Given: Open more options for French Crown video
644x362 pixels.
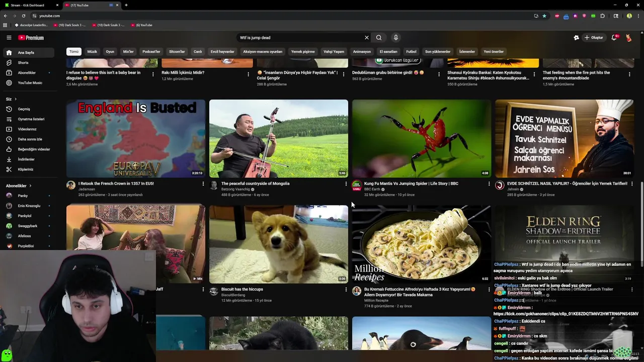Looking at the screenshot, I should click(203, 184).
